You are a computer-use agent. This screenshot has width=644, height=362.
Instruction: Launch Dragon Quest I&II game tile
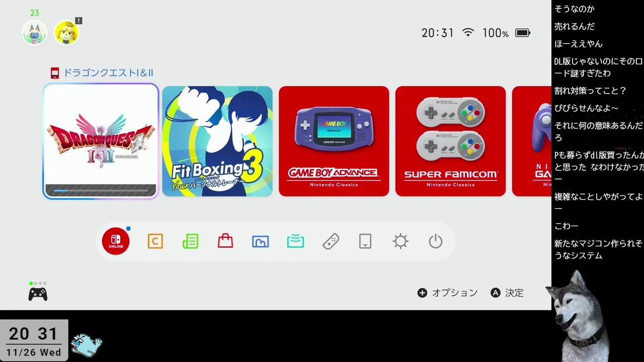pyautogui.click(x=101, y=141)
